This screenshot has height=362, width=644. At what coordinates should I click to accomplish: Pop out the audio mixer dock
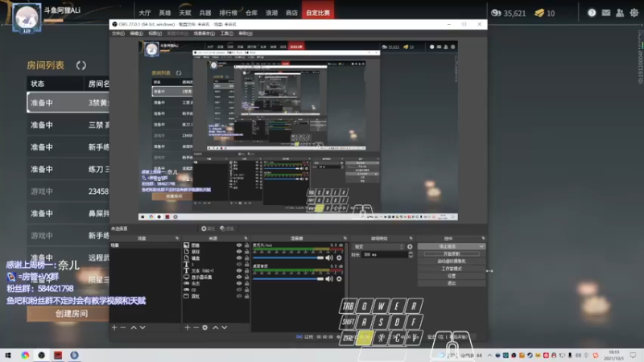point(345,238)
